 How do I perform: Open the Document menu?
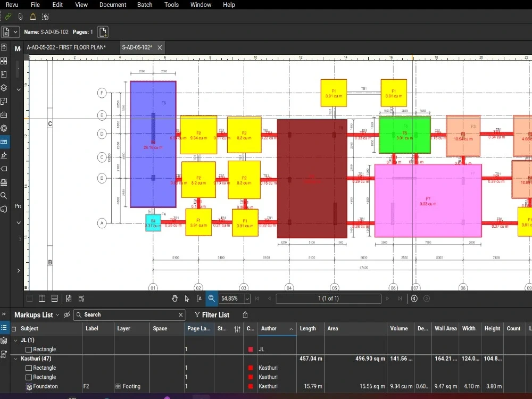[113, 5]
